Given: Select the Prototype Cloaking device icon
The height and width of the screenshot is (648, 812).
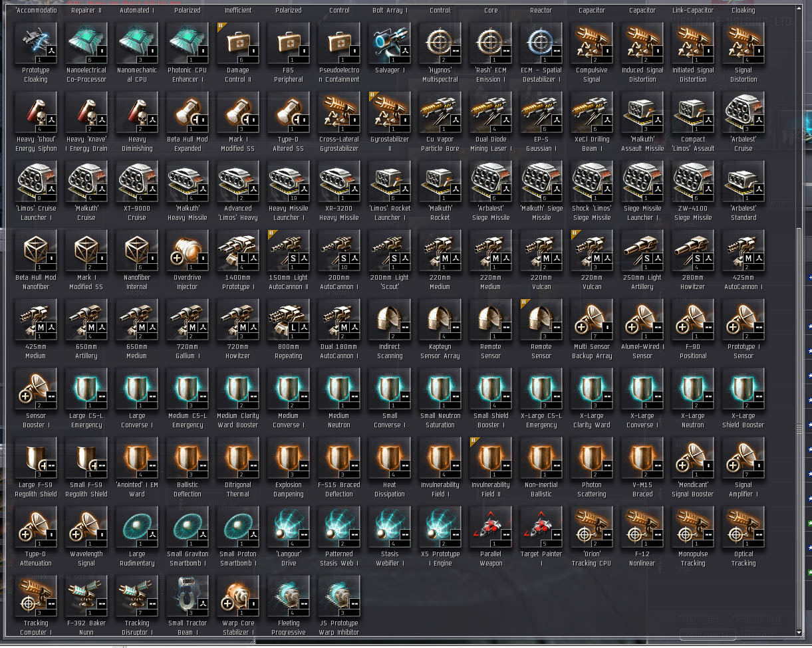Looking at the screenshot, I should tap(36, 44).
